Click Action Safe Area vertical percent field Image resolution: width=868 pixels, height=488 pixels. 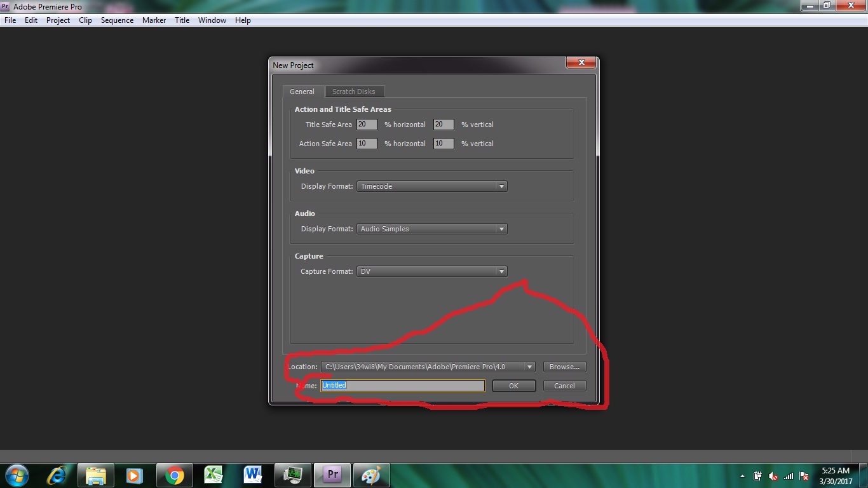(x=444, y=144)
